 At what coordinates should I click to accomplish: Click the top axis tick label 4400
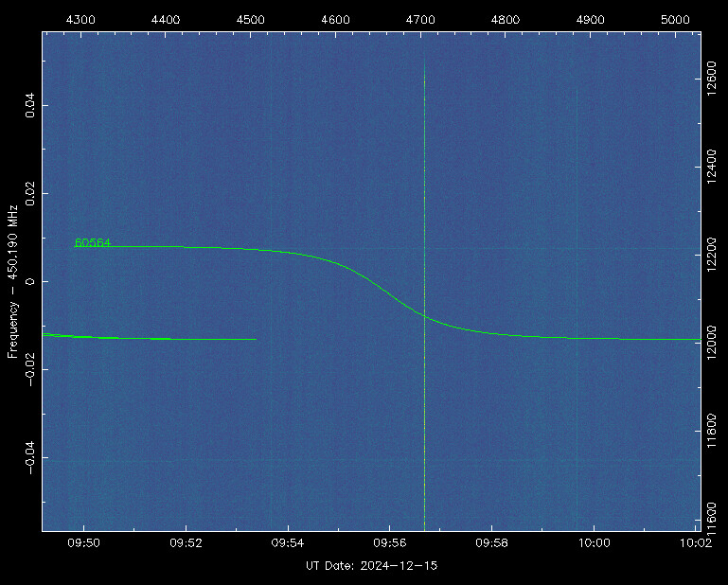coord(166,20)
